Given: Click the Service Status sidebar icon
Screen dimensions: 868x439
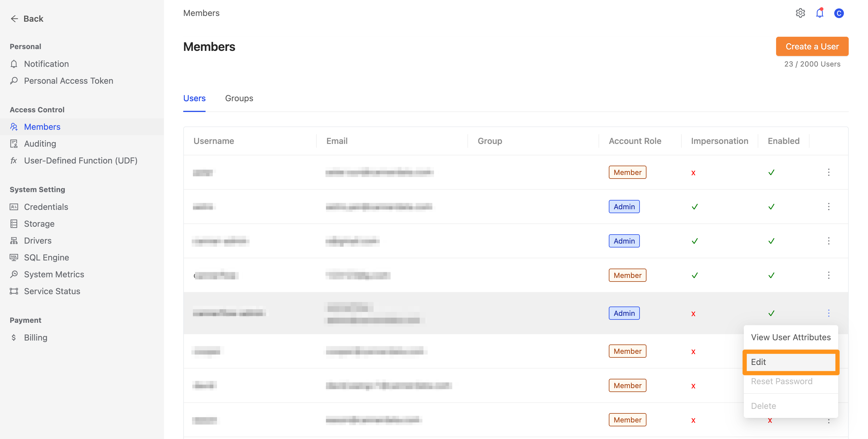Looking at the screenshot, I should [14, 291].
